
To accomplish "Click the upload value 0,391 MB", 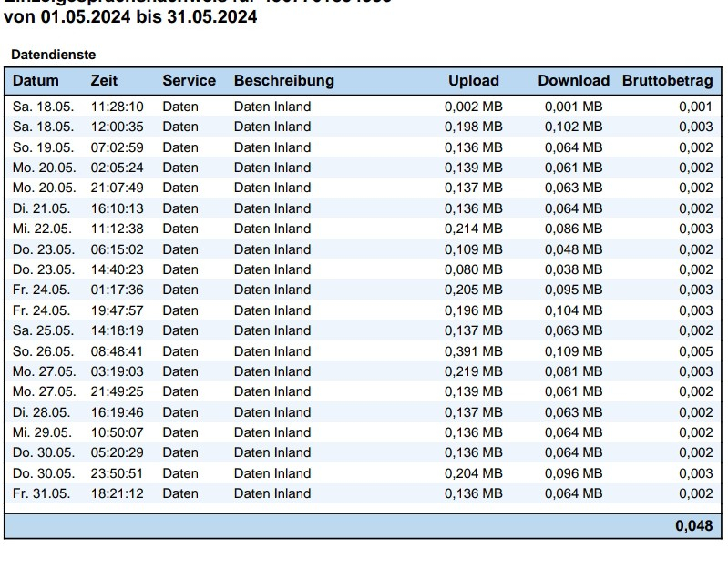I will (x=473, y=351).
